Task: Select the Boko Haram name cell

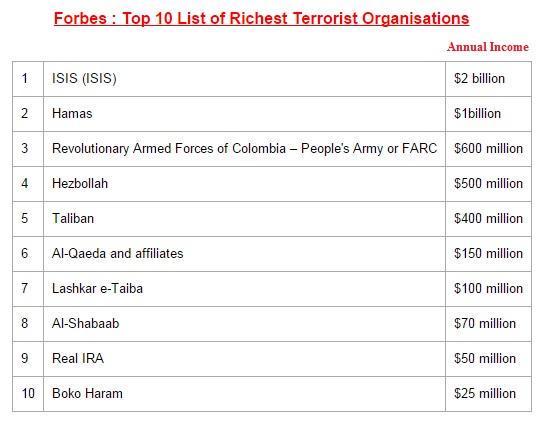Action: pyautogui.click(x=244, y=394)
